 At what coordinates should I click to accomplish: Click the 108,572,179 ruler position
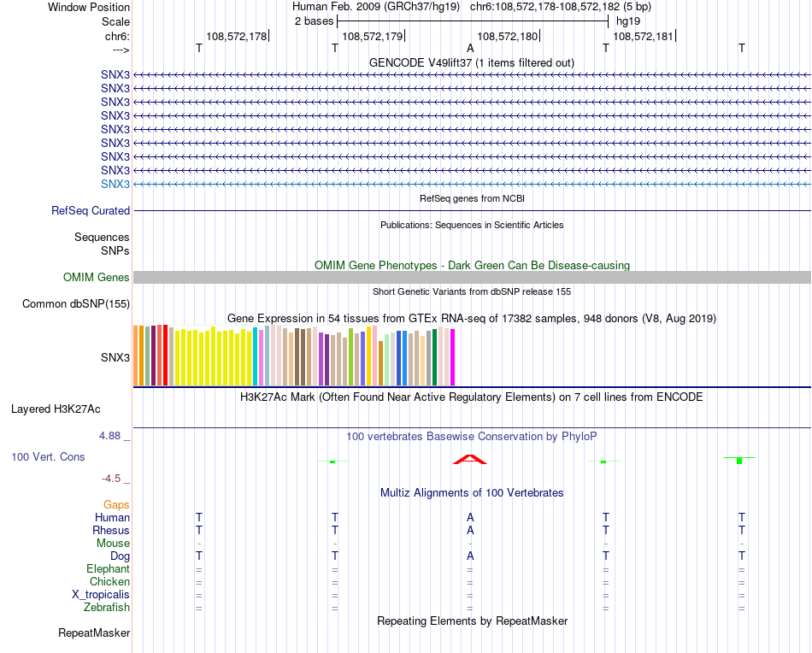tap(373, 36)
